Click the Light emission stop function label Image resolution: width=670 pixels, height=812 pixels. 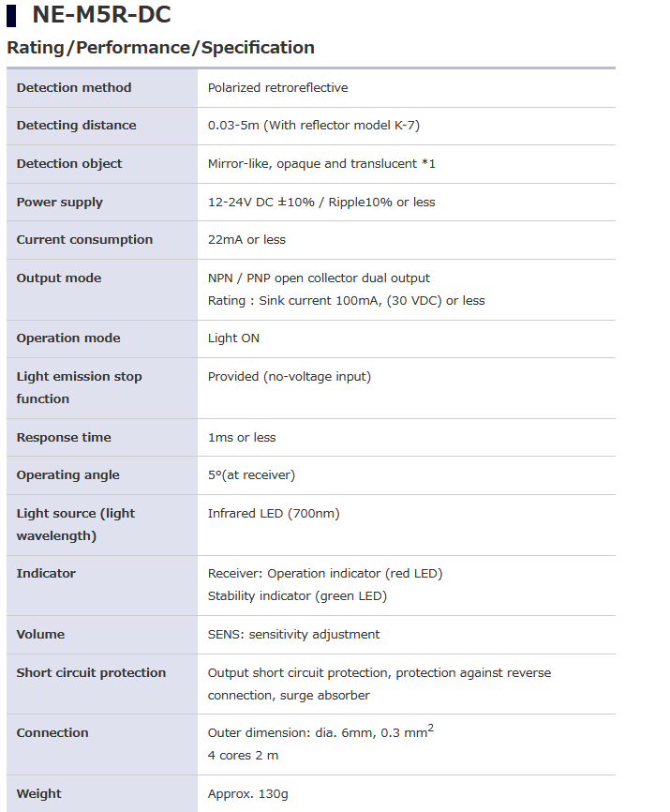pyautogui.click(x=79, y=387)
